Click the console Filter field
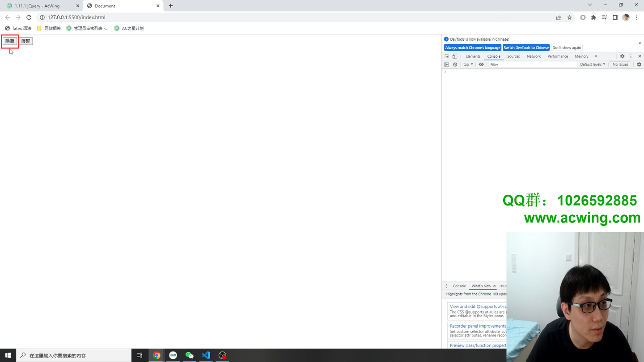 click(532, 64)
